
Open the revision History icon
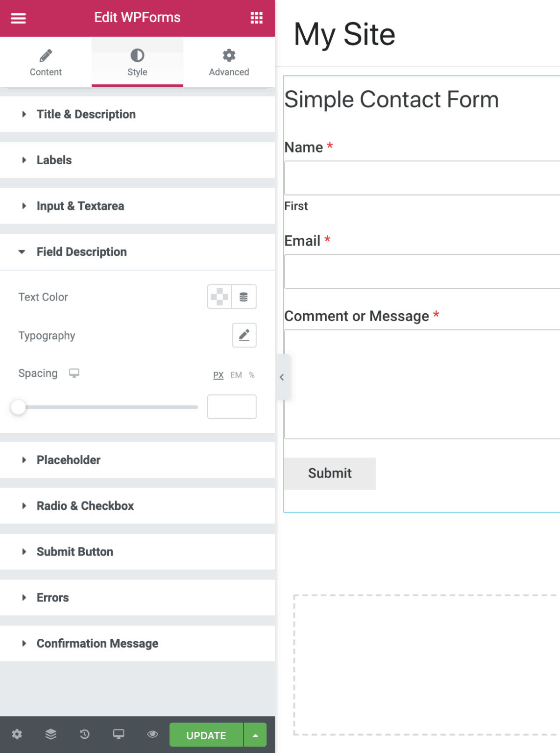[x=85, y=734]
